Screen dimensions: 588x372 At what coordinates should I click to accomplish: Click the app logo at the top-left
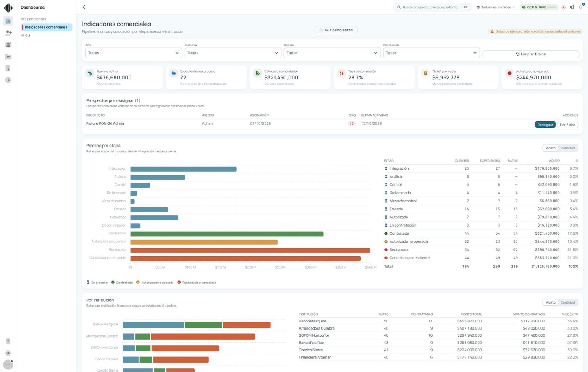point(8,8)
